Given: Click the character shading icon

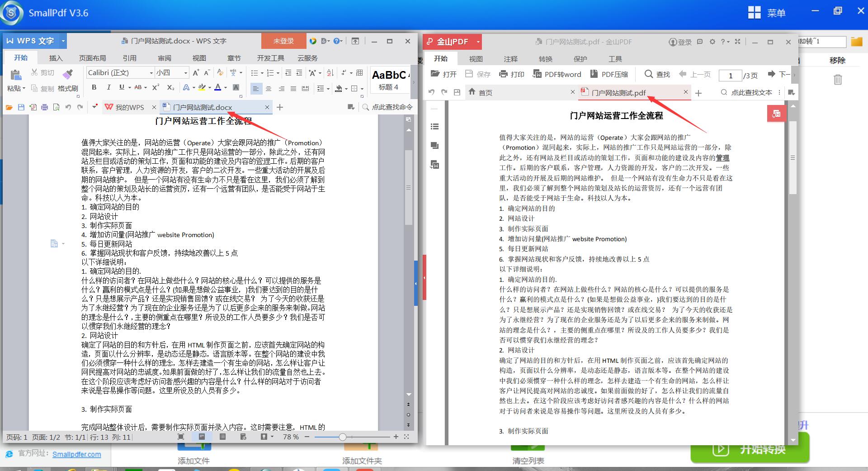Looking at the screenshot, I should (236, 87).
